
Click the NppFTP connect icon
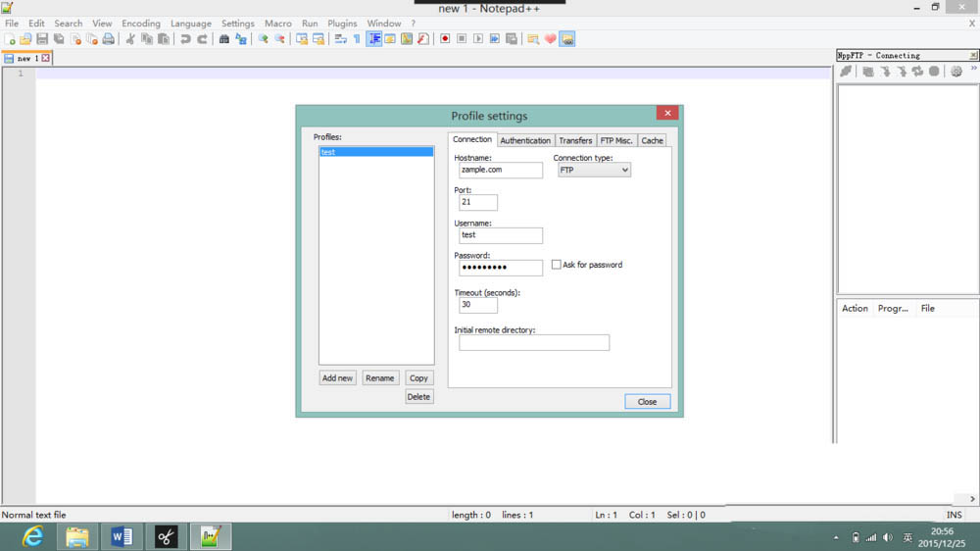click(846, 72)
